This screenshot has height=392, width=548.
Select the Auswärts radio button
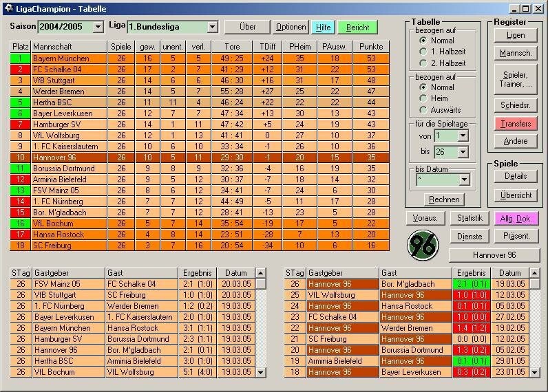[x=423, y=110]
